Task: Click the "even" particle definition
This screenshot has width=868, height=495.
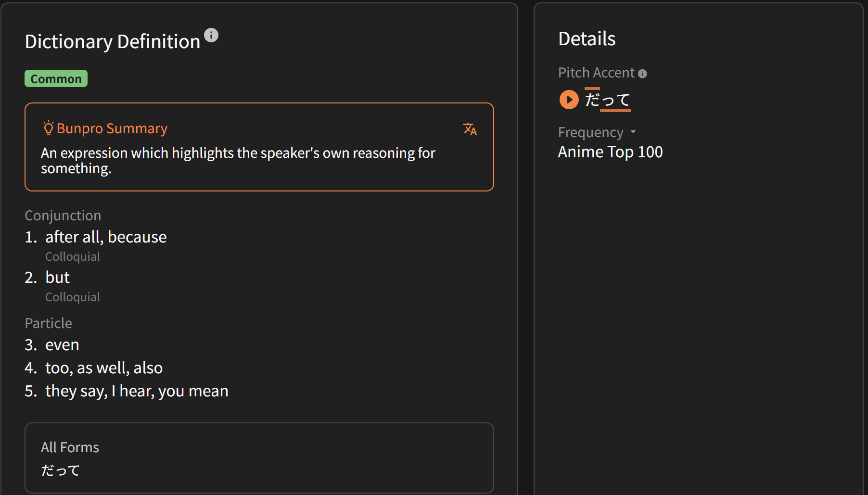Action: click(x=62, y=345)
